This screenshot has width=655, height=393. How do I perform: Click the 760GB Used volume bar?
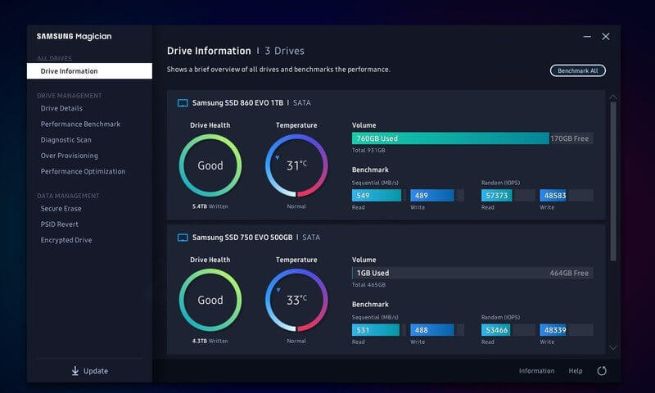450,138
